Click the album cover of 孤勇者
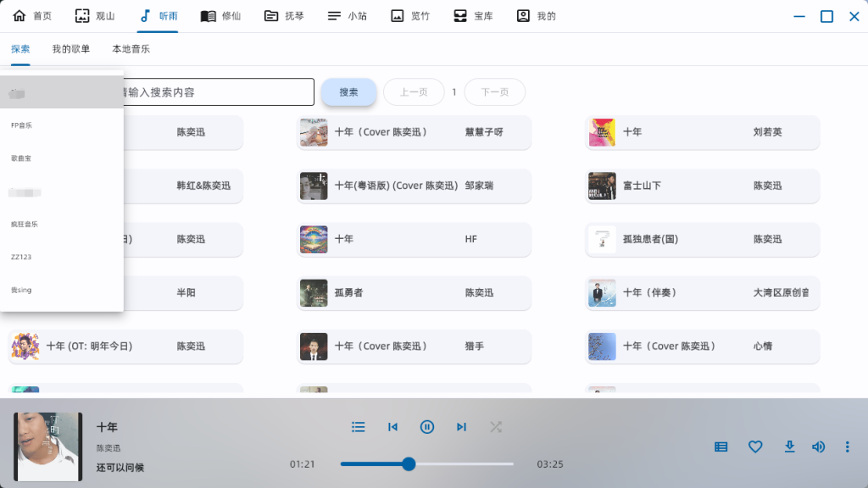 click(314, 292)
